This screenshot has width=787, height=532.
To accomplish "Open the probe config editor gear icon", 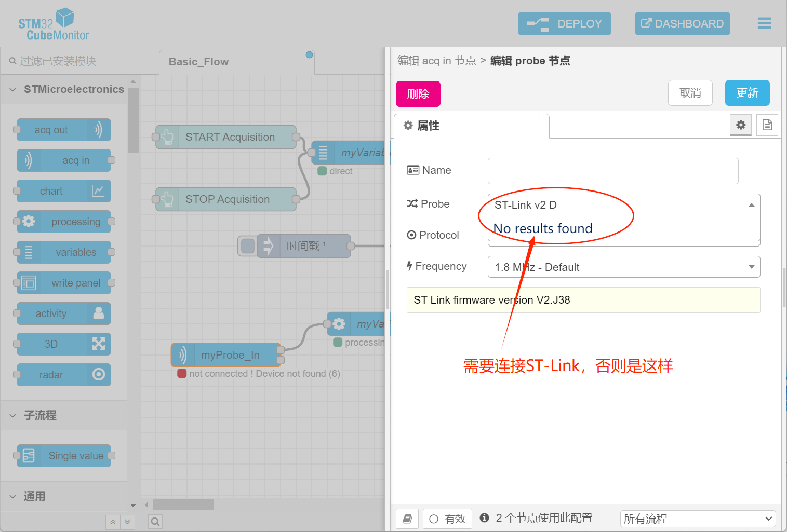I will 740,125.
